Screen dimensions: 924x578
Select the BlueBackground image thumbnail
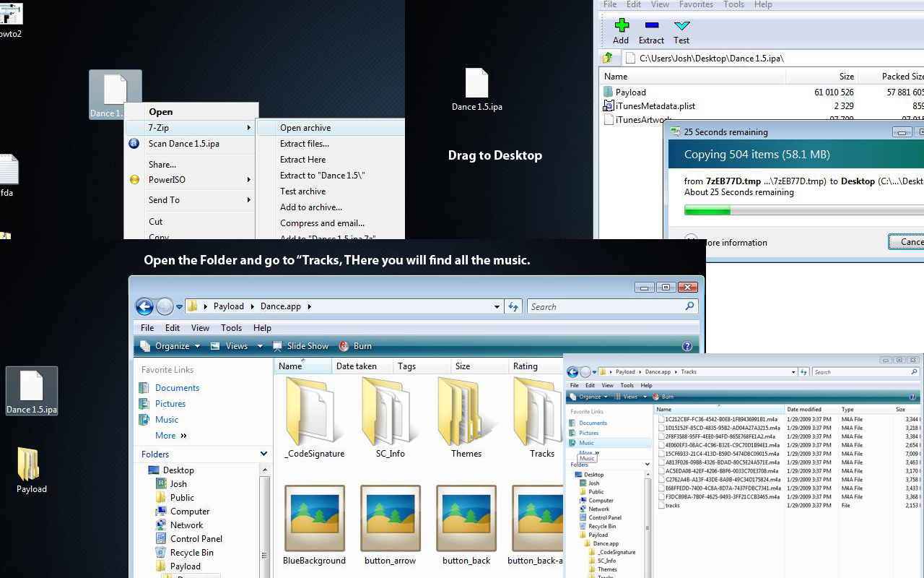tap(315, 526)
